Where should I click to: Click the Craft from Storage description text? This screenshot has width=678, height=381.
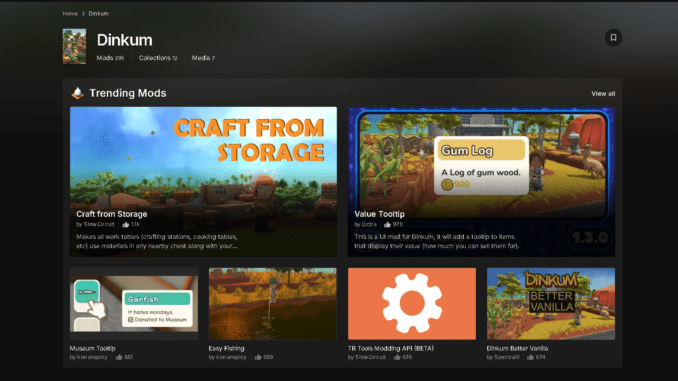[x=157, y=241]
